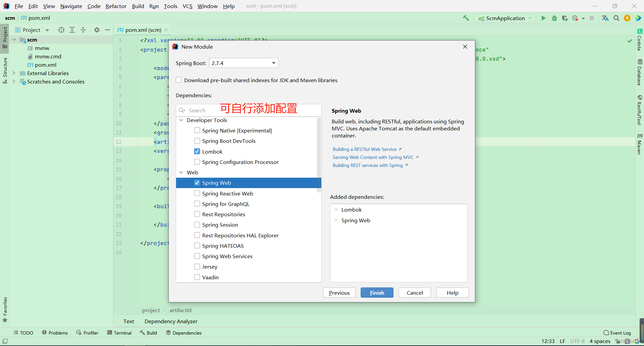This screenshot has width=644, height=346.
Task: Click the dependency Search field
Action: 248,110
